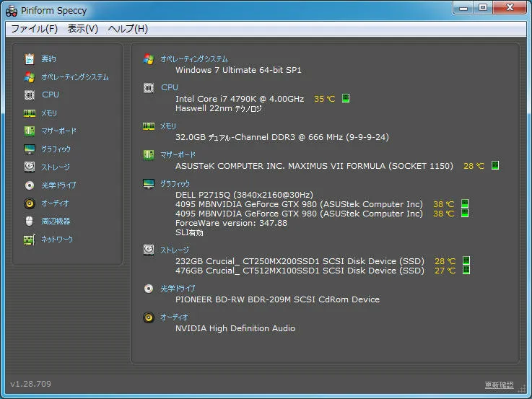Click the ネットワーク card icon in sidebar
This screenshot has width=532, height=399.
point(30,240)
